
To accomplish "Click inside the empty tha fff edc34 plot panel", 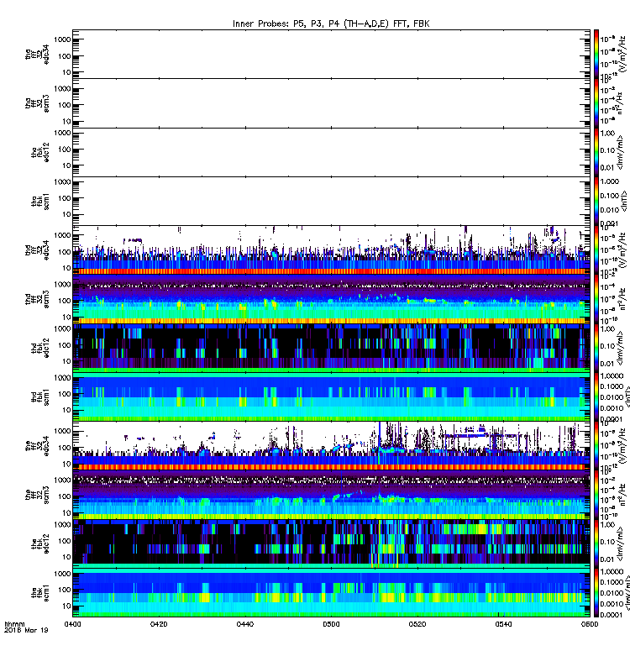I will (331, 55).
